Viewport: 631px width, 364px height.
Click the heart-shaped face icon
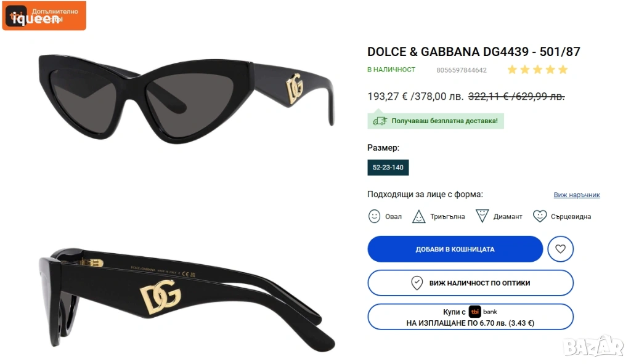(540, 216)
